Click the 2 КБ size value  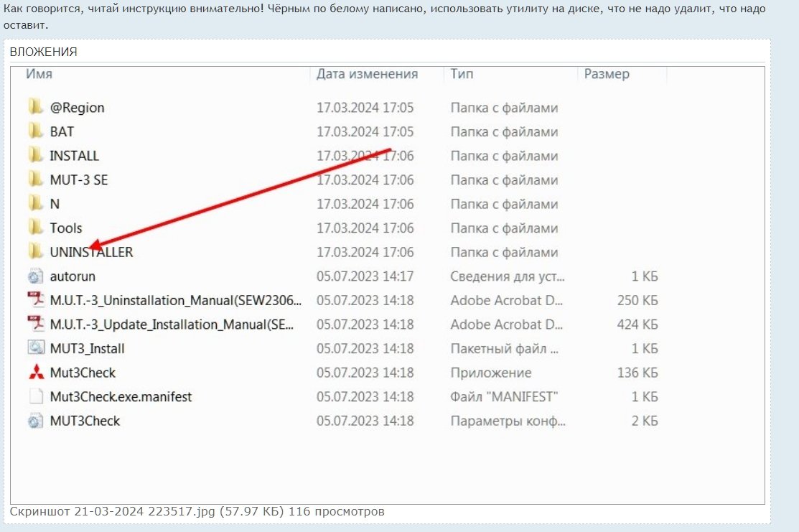[x=645, y=421]
